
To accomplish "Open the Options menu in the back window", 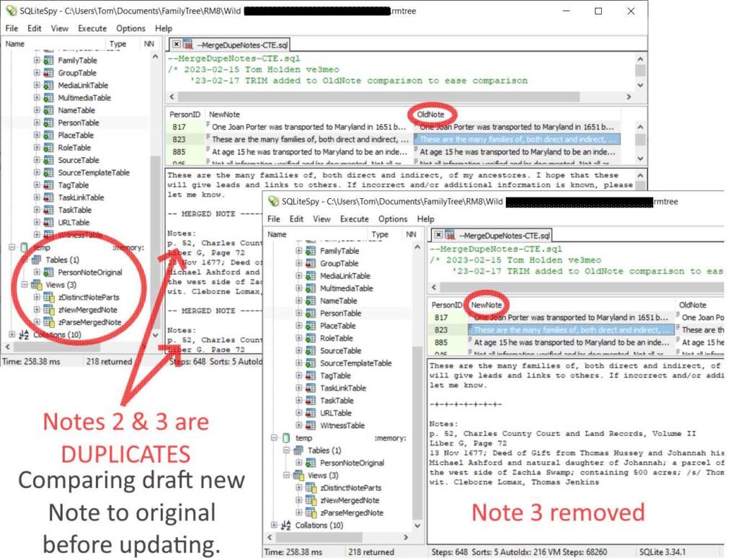I will (131, 29).
